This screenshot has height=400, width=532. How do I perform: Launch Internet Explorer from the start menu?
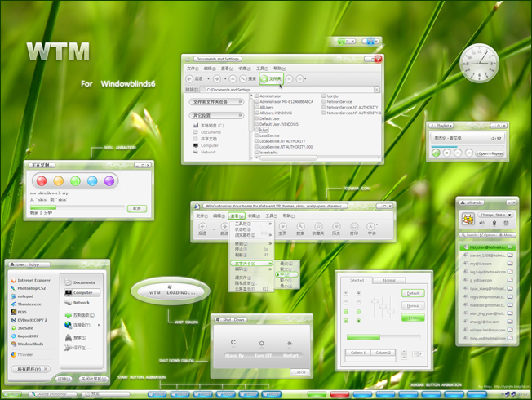coord(31,280)
